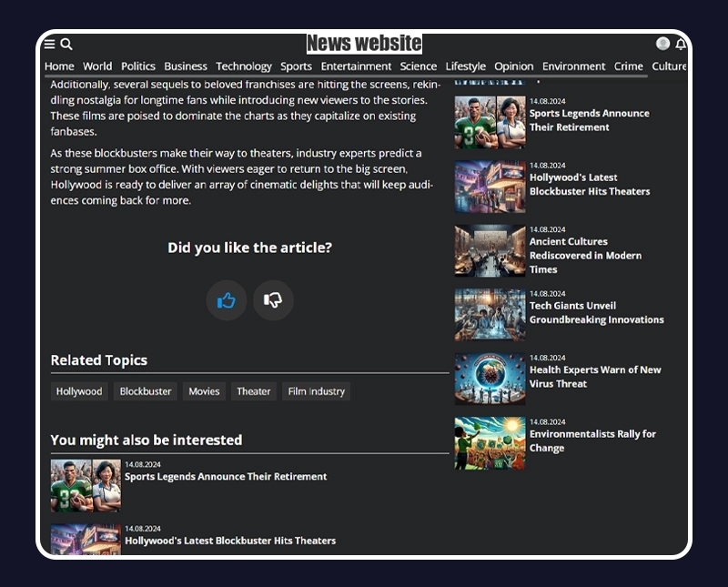The height and width of the screenshot is (587, 728).
Task: Open Sports Legends article under You might also
Action: pyautogui.click(x=226, y=477)
